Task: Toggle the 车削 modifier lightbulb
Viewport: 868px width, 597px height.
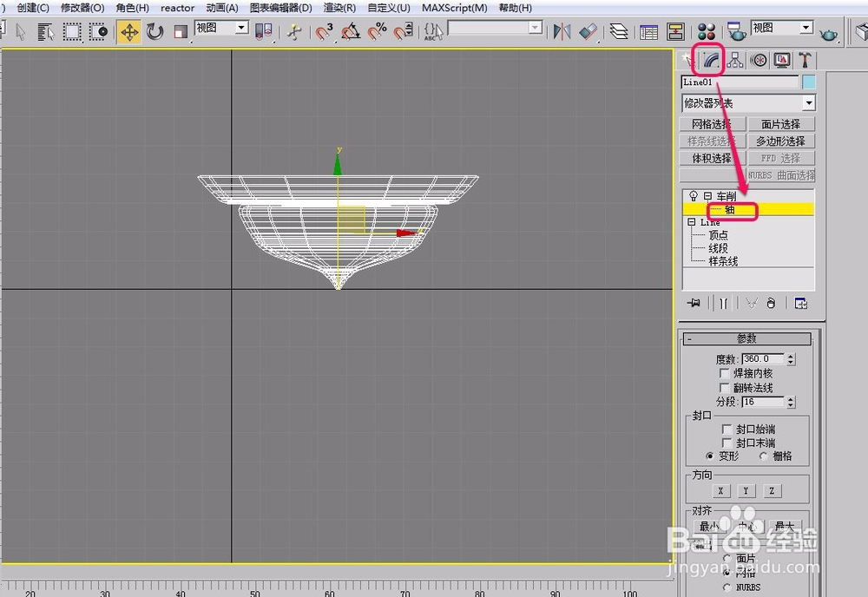Action: 693,196
